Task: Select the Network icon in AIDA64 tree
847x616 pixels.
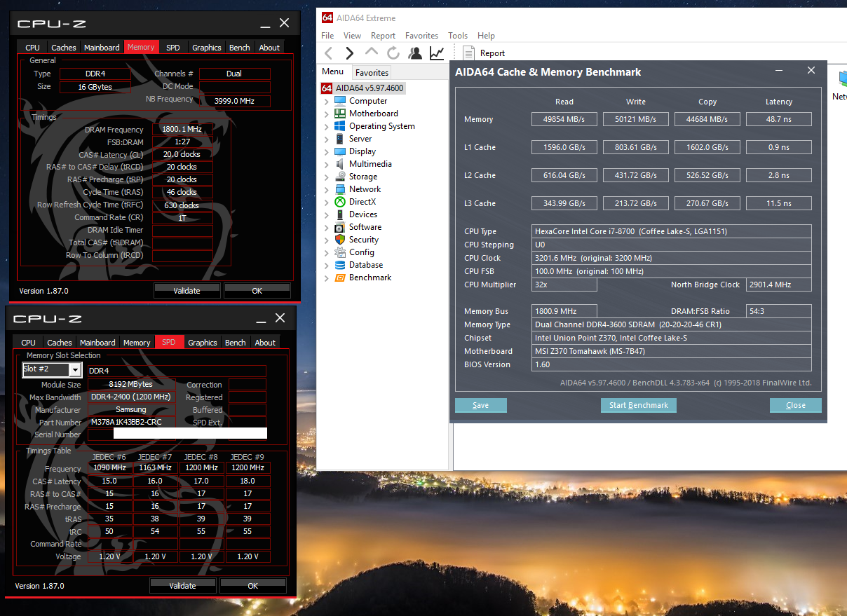Action: click(339, 189)
